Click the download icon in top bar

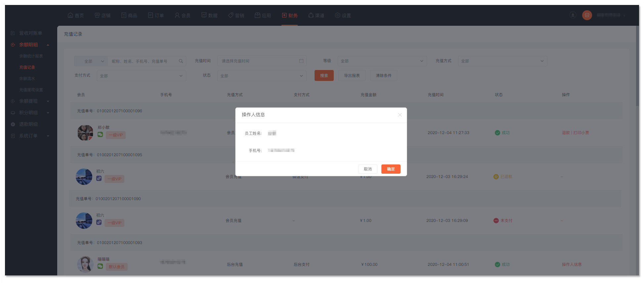(573, 15)
